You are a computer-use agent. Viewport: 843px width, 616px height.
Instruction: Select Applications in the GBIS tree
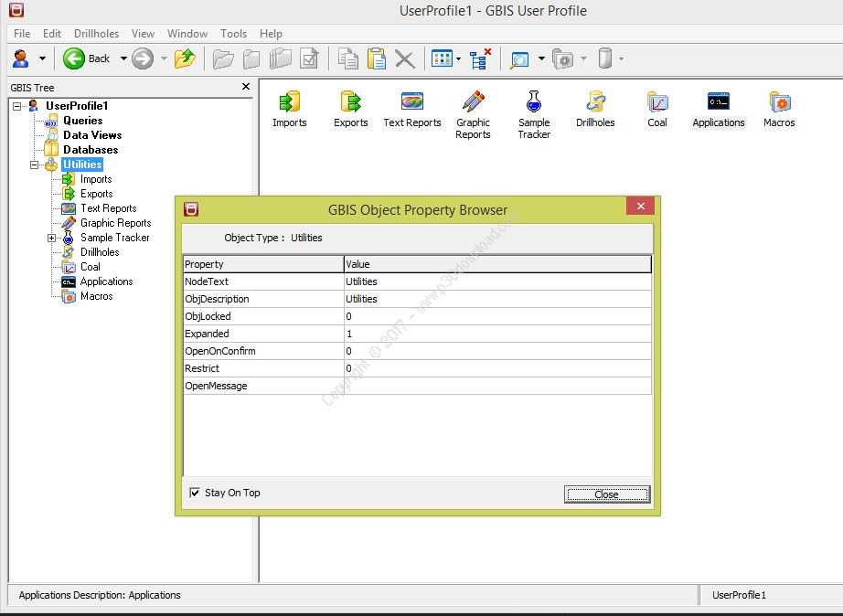coord(106,281)
